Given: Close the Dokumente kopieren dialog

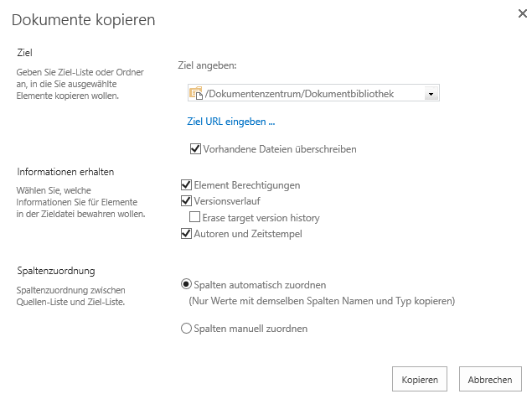Looking at the screenshot, I should (x=523, y=13).
